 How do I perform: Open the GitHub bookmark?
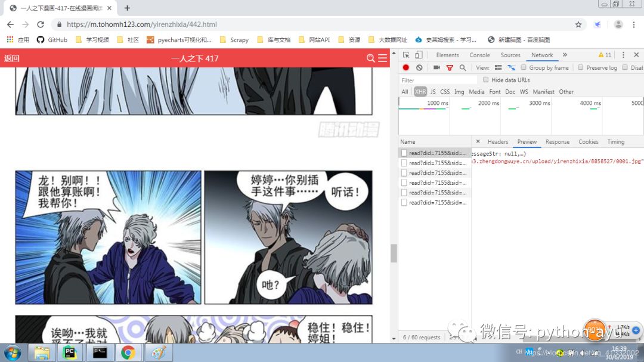point(52,40)
